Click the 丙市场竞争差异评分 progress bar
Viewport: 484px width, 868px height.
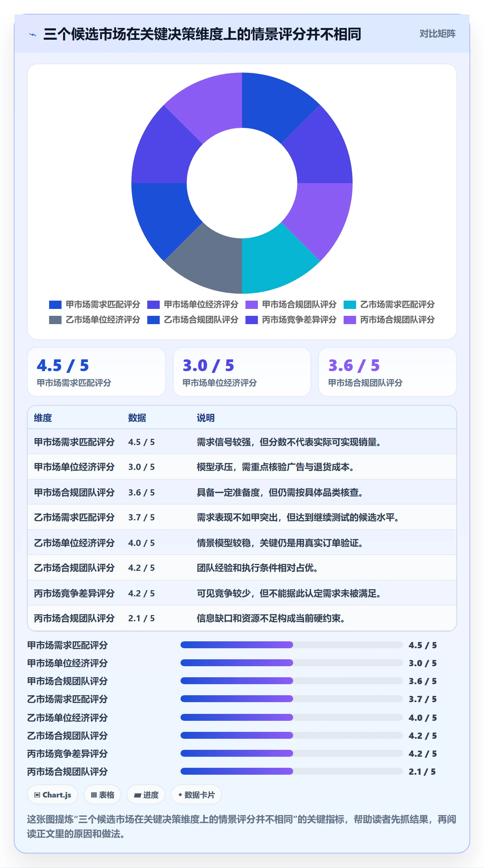click(292, 753)
